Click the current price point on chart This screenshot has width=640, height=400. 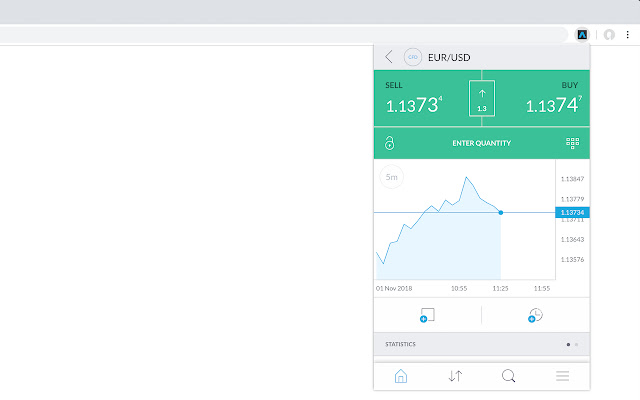501,213
